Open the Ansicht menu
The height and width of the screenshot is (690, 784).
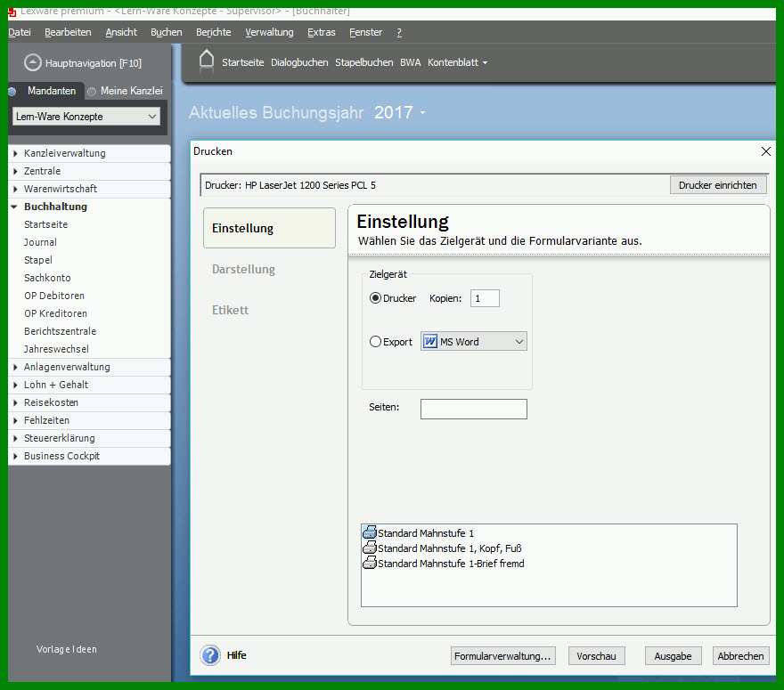pos(121,32)
